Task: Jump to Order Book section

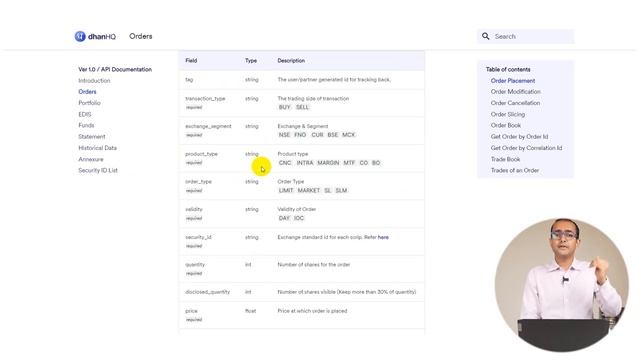Action: [506, 125]
